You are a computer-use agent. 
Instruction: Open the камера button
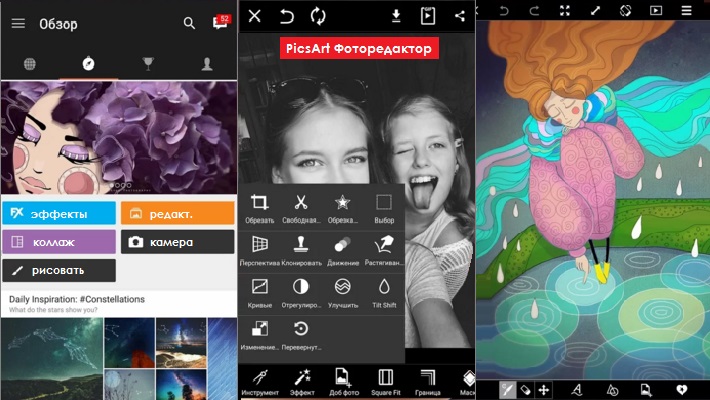click(177, 242)
